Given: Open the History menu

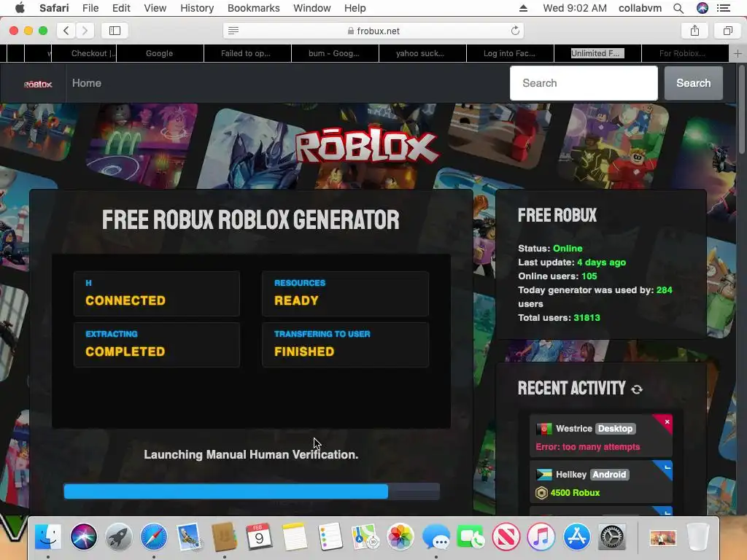Looking at the screenshot, I should coord(197,8).
